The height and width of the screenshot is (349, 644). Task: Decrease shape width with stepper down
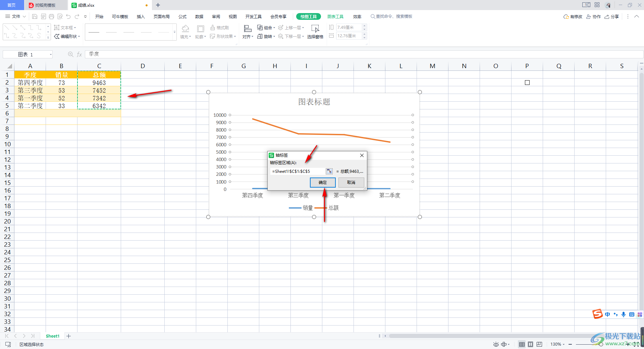(x=365, y=38)
